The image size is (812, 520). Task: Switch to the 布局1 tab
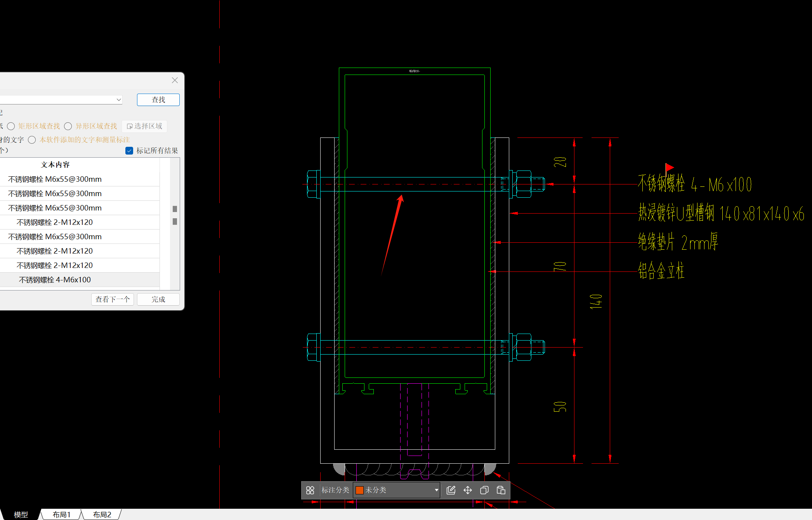tap(61, 515)
